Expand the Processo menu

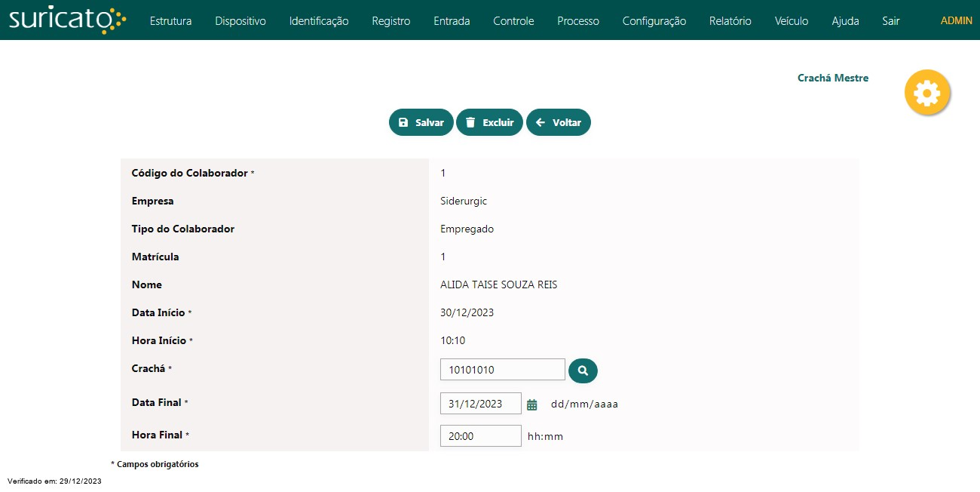[578, 21]
